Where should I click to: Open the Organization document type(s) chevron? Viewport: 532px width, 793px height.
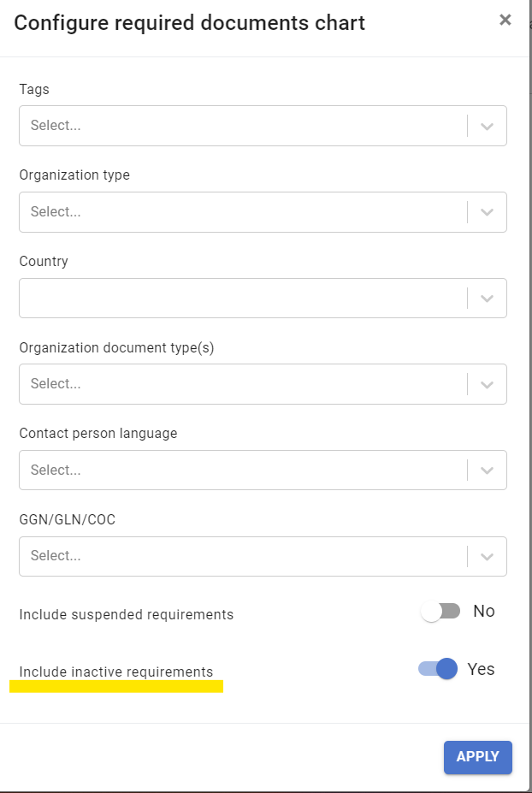click(x=487, y=384)
